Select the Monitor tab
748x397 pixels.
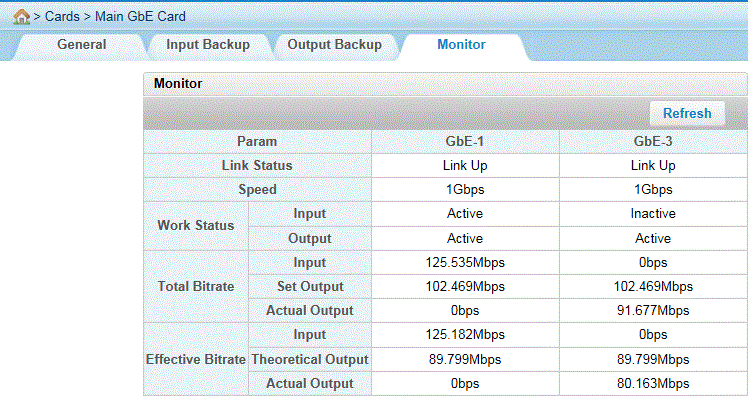point(461,44)
